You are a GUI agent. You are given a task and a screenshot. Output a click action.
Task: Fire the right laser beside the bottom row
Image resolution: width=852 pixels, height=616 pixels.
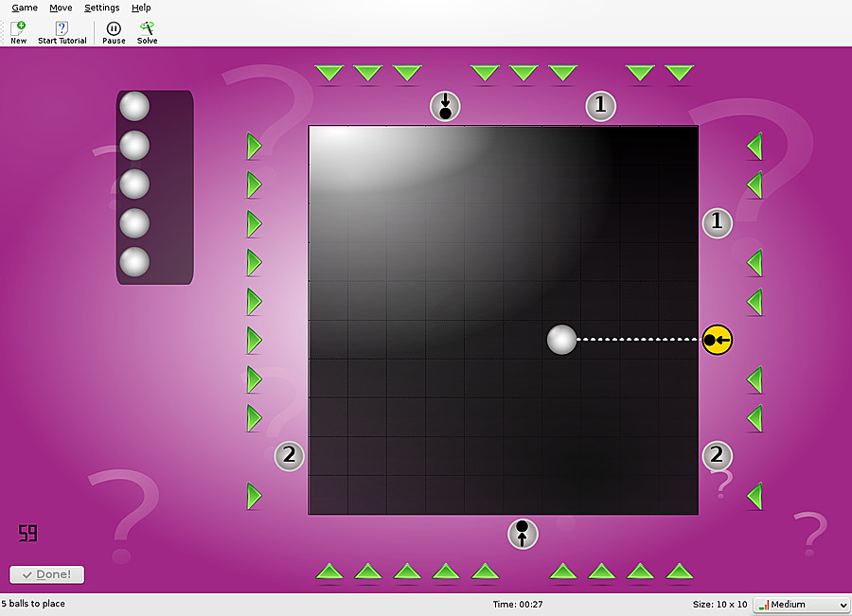754,496
